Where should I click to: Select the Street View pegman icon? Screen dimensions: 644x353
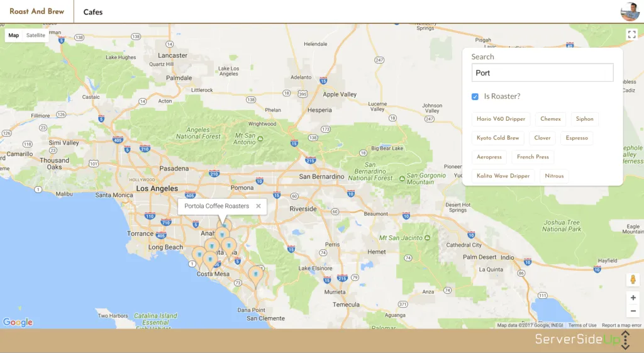pos(633,279)
